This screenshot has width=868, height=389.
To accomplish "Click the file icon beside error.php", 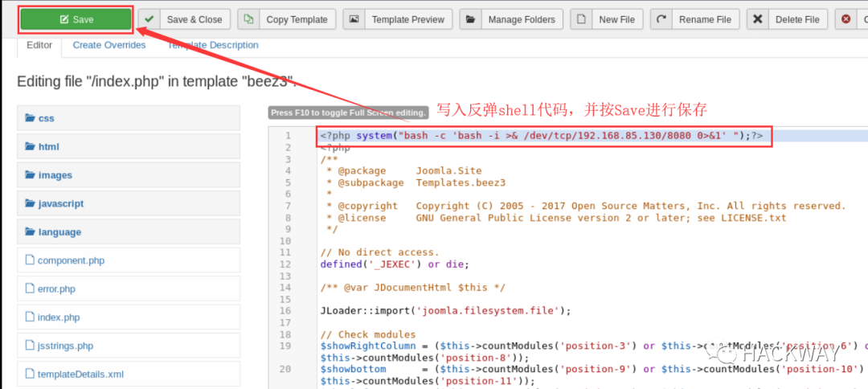I will coord(30,289).
